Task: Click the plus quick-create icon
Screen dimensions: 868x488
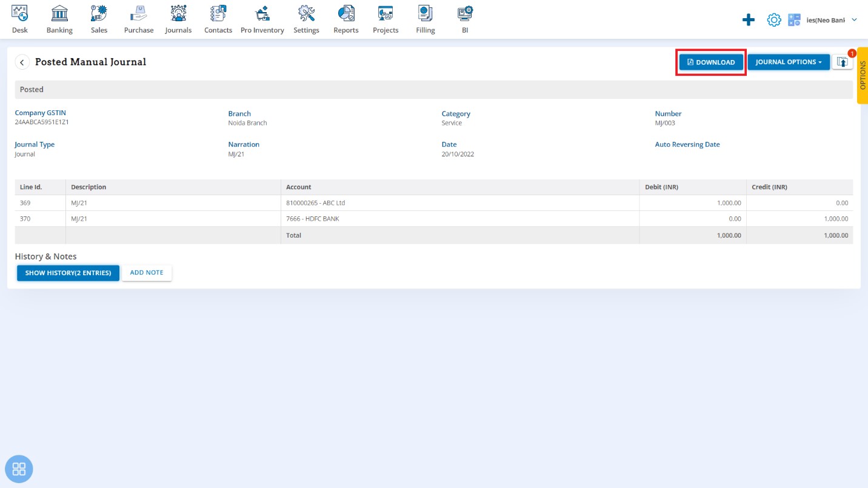Action: (x=749, y=20)
